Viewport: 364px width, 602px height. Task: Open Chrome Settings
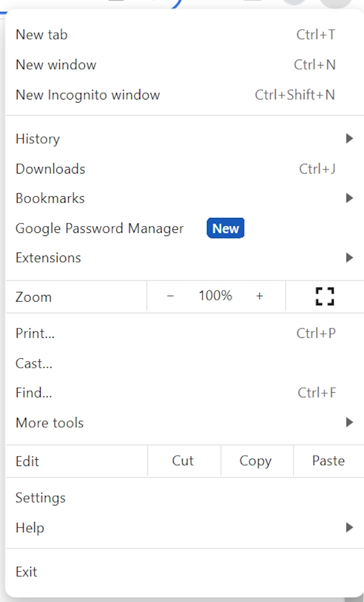click(x=41, y=498)
